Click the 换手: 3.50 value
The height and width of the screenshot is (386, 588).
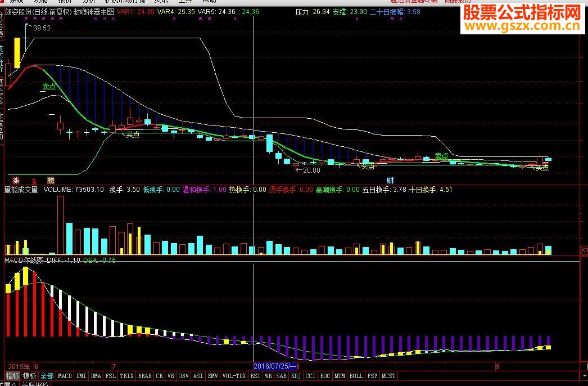124,190
